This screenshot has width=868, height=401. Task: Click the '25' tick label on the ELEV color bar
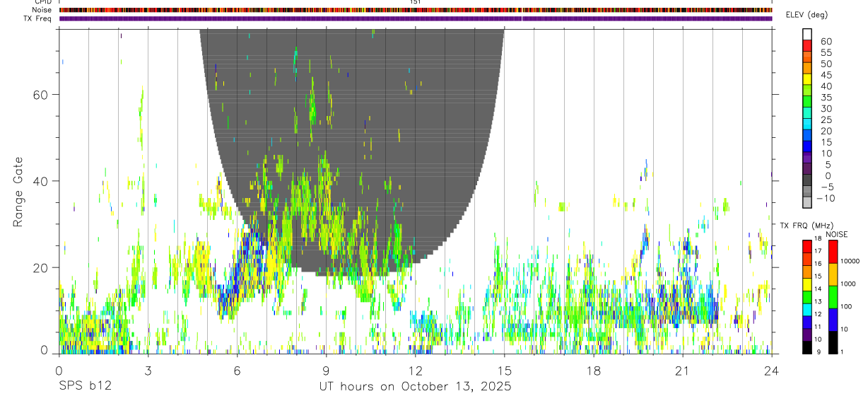[826, 120]
